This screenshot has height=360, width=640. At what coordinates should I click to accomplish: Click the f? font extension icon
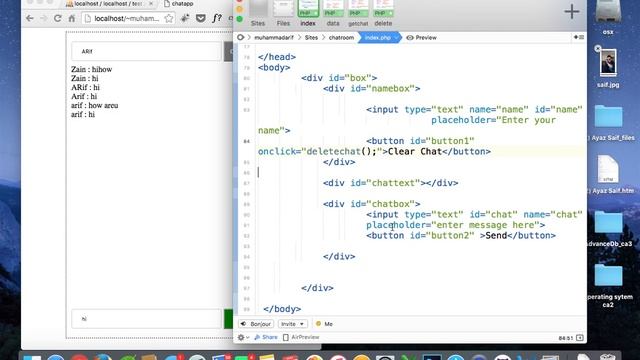[217, 18]
